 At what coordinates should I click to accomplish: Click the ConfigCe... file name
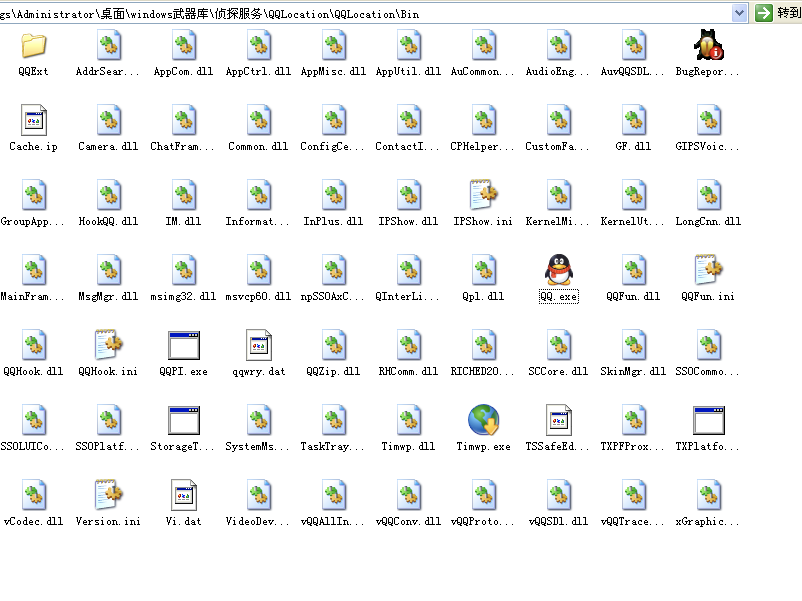point(332,147)
